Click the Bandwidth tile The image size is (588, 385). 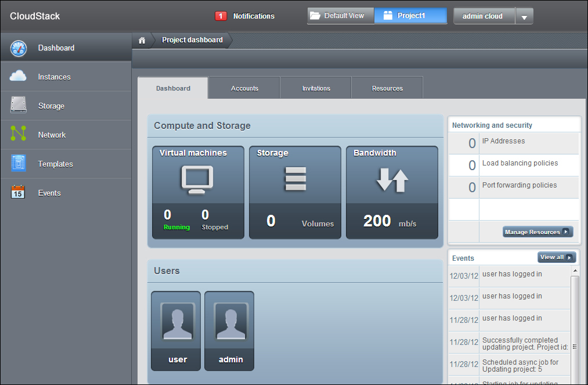[x=392, y=192]
